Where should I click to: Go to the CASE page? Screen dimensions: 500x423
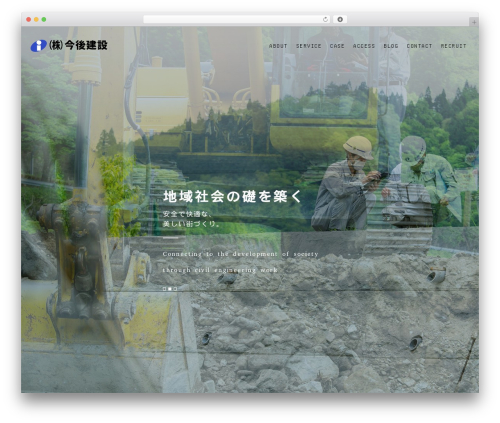pos(337,46)
